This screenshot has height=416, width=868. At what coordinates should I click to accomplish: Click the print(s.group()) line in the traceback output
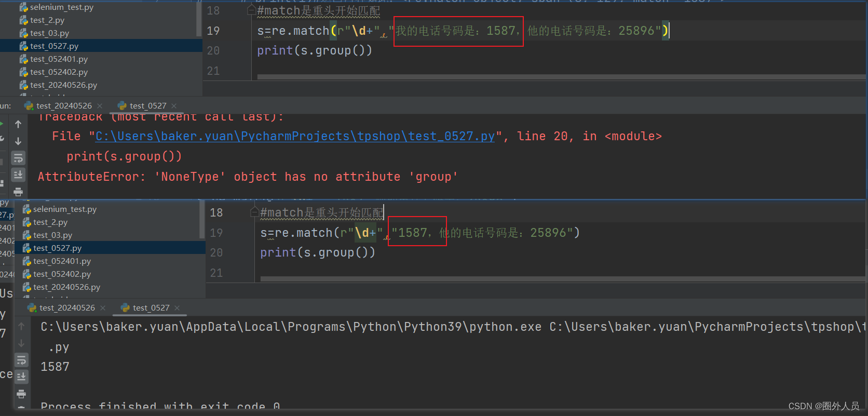pos(124,156)
